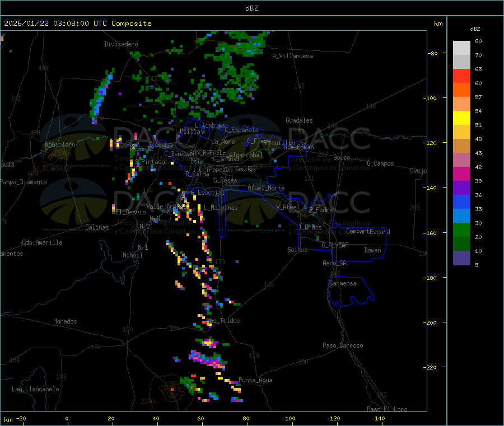Click the 'Divisadero' map label
The width and height of the screenshot is (504, 426).
[x=121, y=44]
